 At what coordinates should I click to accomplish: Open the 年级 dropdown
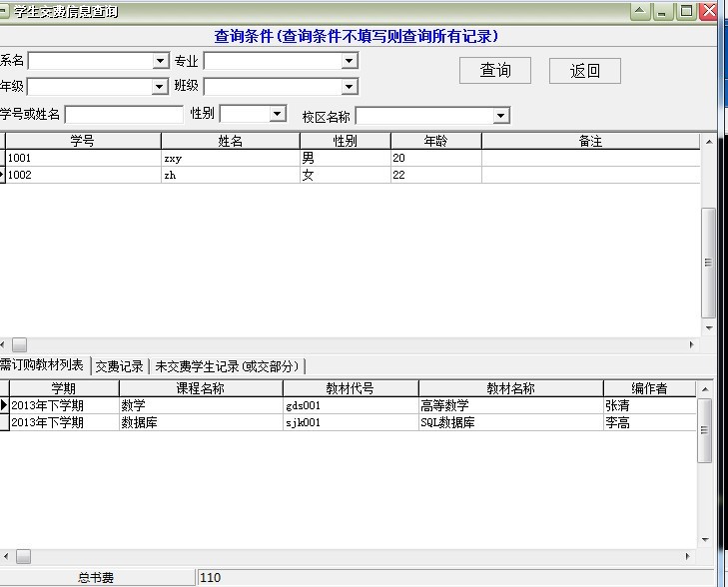(160, 87)
